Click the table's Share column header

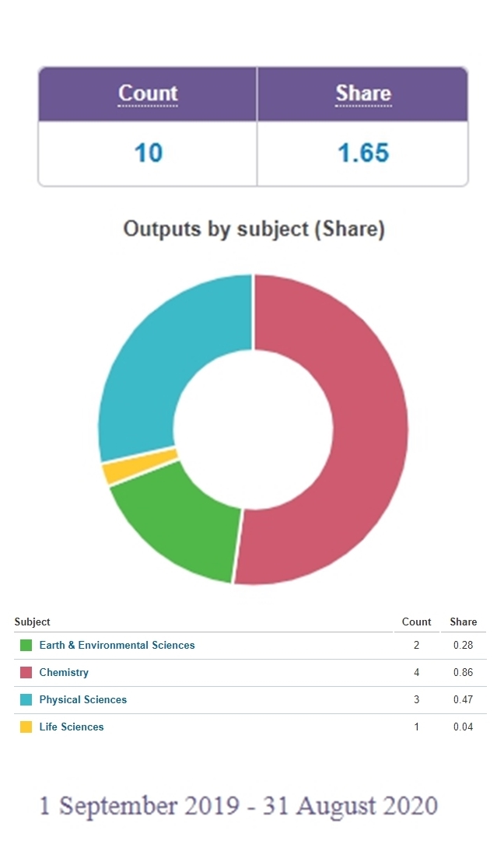pos(463,622)
